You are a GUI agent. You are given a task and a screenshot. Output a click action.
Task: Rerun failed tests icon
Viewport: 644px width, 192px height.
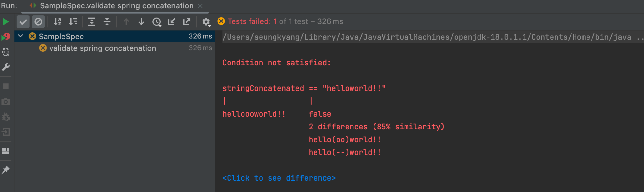5,37
